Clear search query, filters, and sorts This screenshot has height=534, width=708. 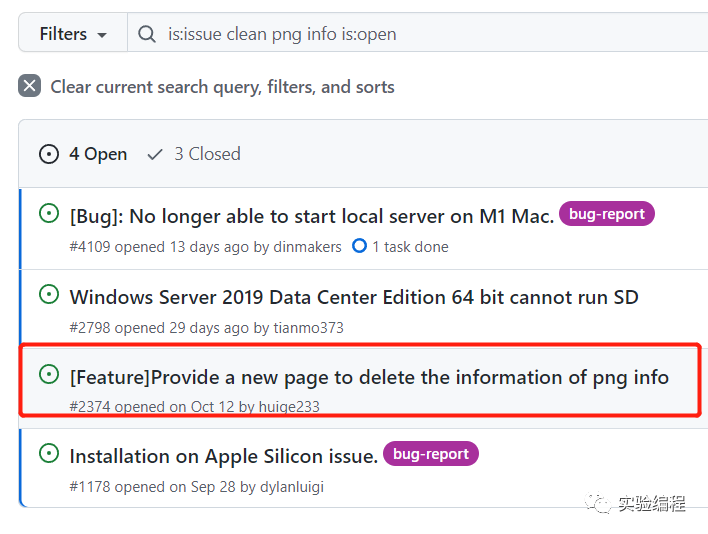(x=222, y=87)
